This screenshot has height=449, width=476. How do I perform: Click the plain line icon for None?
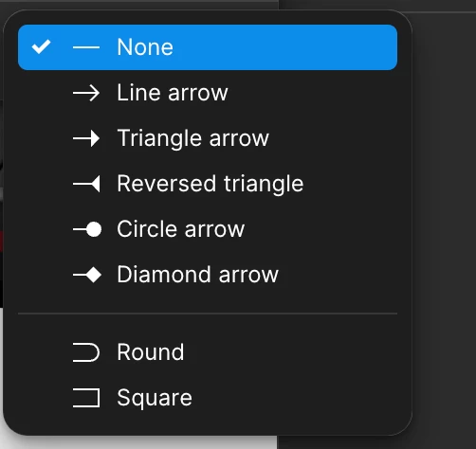(86, 47)
